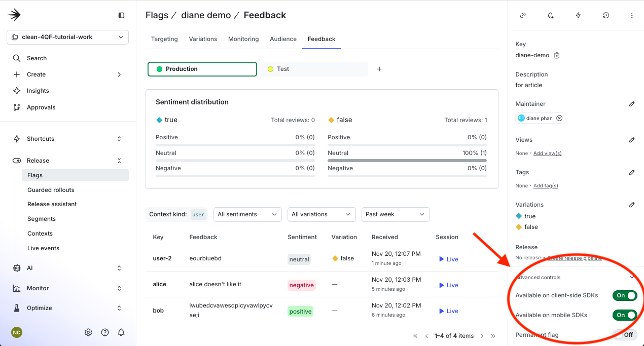Open the All sentiments dropdown
The height and width of the screenshot is (346, 644).
[247, 214]
